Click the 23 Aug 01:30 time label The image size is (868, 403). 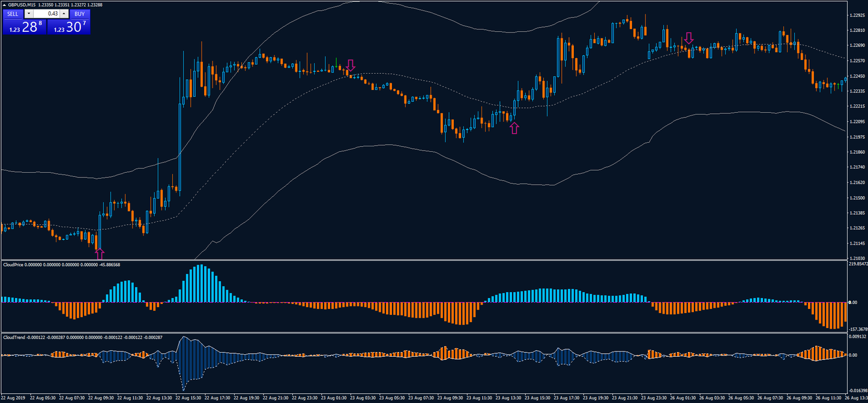(x=334, y=398)
